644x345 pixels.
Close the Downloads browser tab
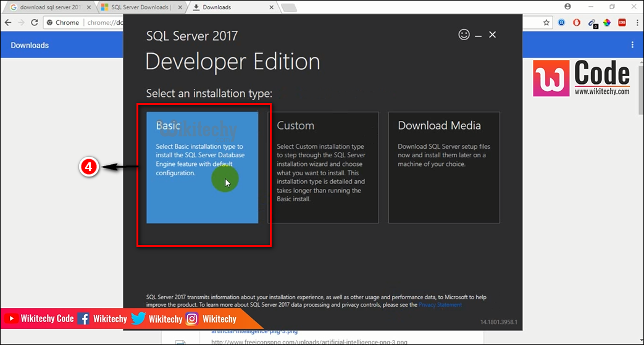coord(270,7)
